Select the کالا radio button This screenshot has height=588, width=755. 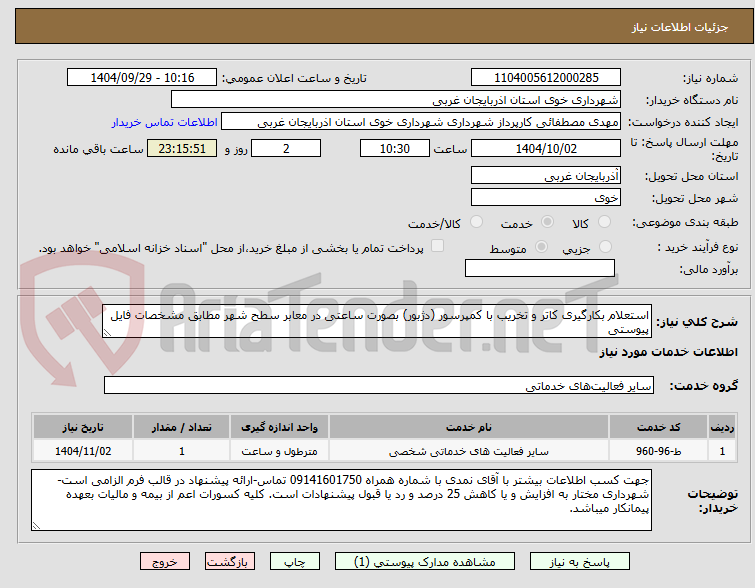604,222
